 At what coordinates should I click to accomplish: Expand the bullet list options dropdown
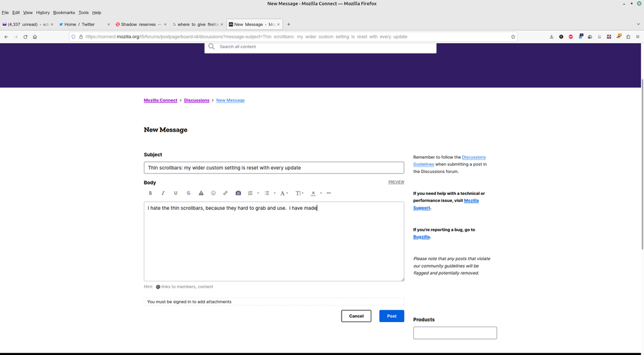(275, 193)
